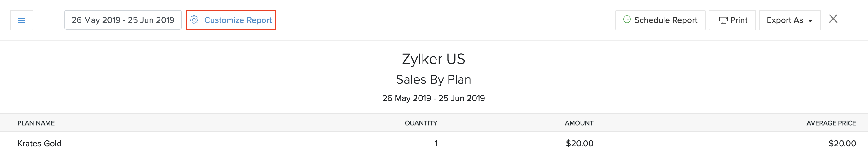Sort by the Plan Name column header
This screenshot has width=868, height=155.
tap(36, 123)
